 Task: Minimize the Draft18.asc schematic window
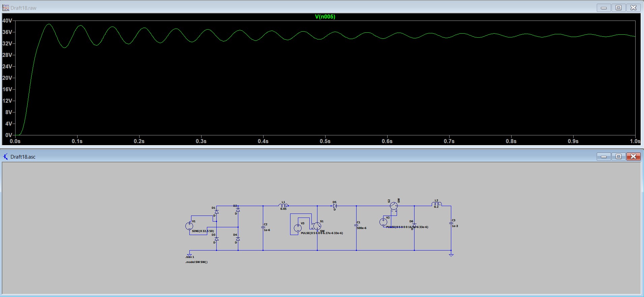point(604,157)
